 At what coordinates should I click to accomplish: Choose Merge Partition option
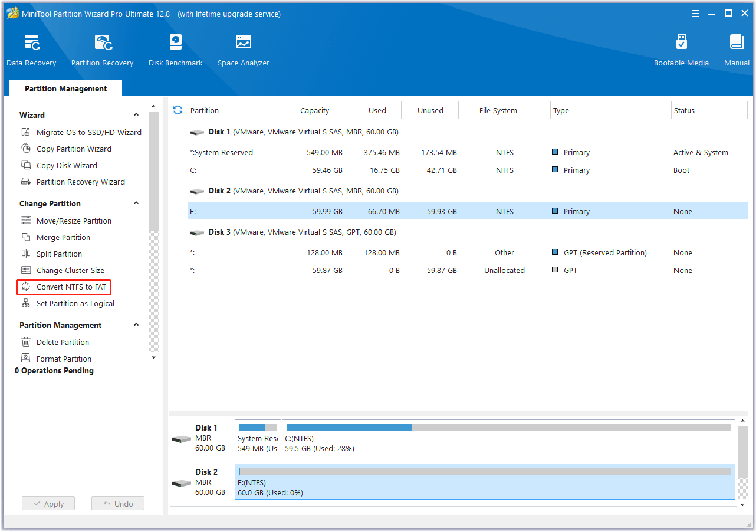click(x=63, y=237)
